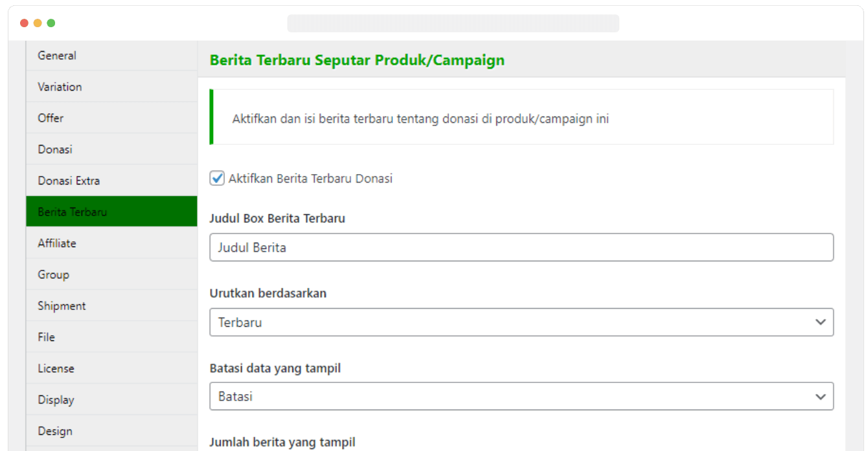
Task: Uncheck Aktifkan Berita Terbaru Donasi
Action: pyautogui.click(x=216, y=178)
